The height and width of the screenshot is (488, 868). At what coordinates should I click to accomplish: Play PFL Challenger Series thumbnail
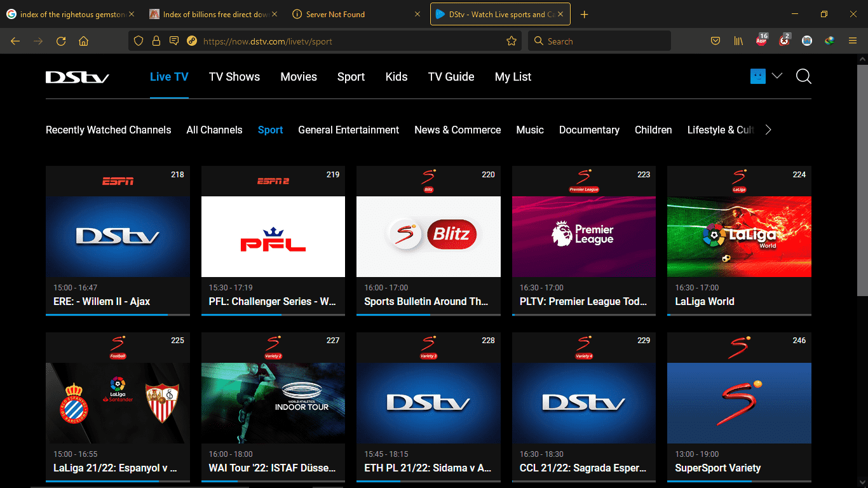tap(273, 236)
